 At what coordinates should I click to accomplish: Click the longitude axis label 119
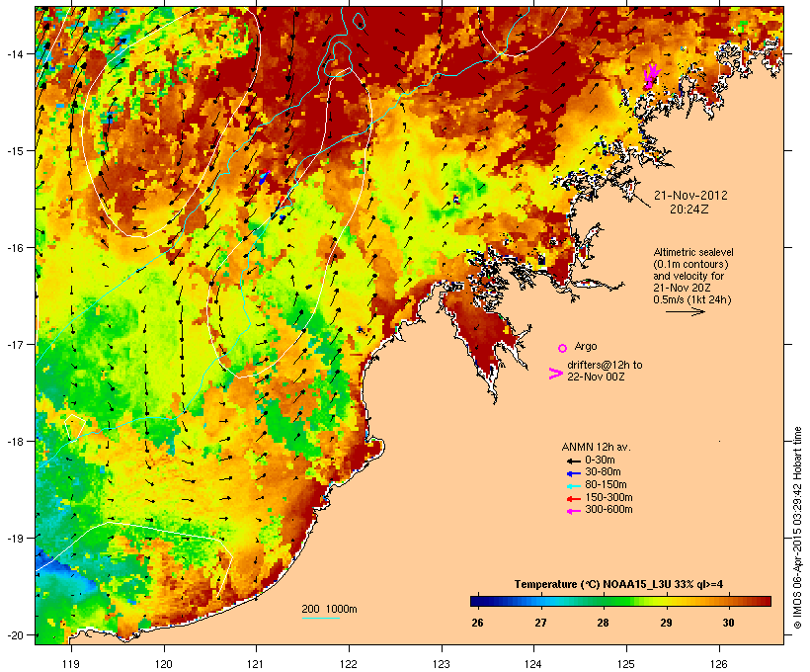pos(71,664)
